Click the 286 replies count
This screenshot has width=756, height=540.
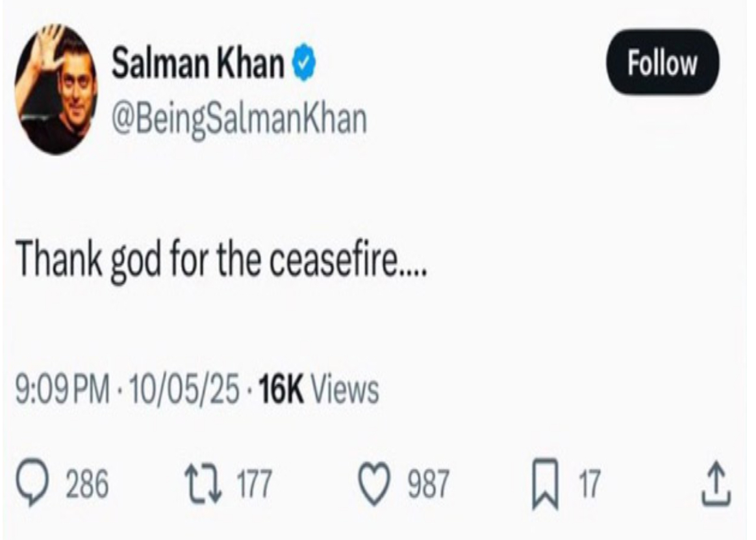[87, 484]
